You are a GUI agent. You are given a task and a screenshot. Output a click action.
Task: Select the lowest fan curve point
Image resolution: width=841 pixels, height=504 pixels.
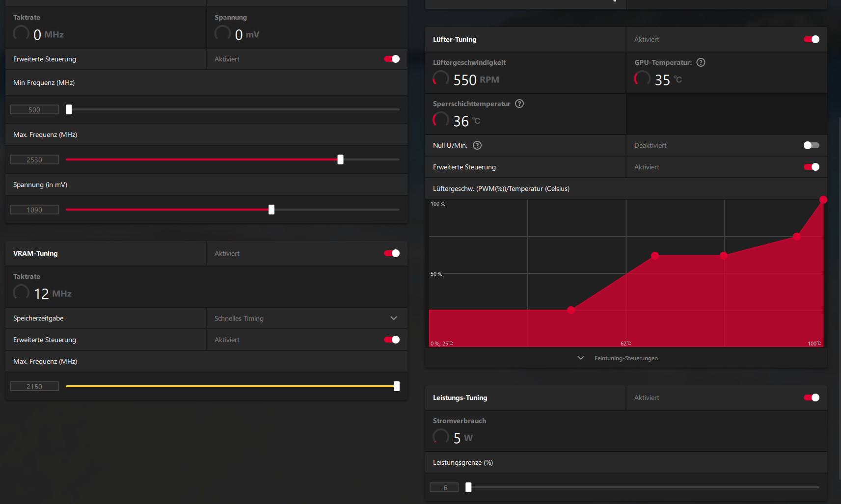click(571, 310)
